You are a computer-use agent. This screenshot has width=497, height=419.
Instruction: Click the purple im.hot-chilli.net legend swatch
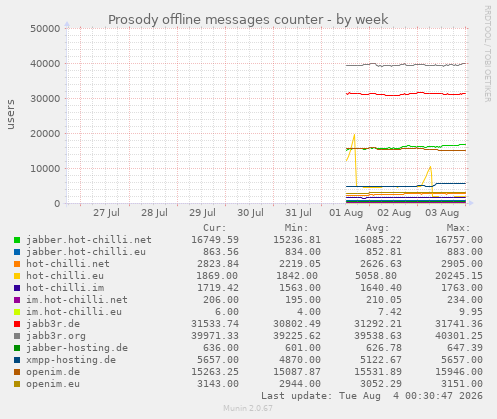[x=17, y=300]
